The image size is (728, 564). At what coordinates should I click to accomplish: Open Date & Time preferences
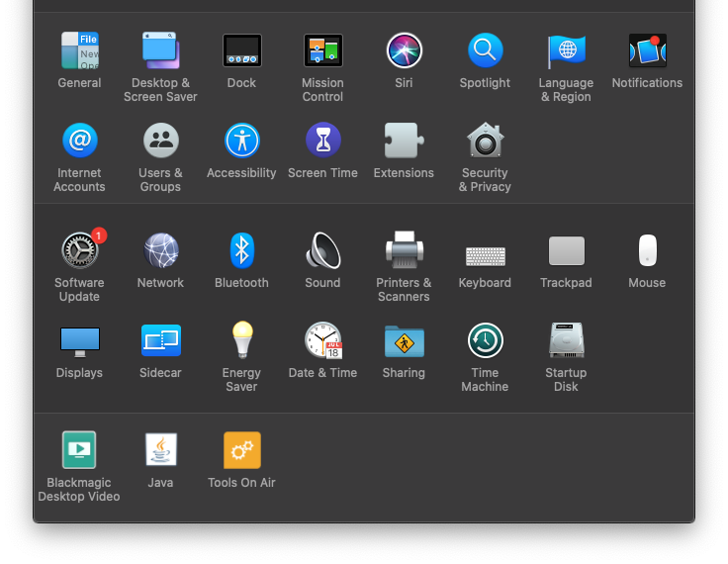(323, 340)
